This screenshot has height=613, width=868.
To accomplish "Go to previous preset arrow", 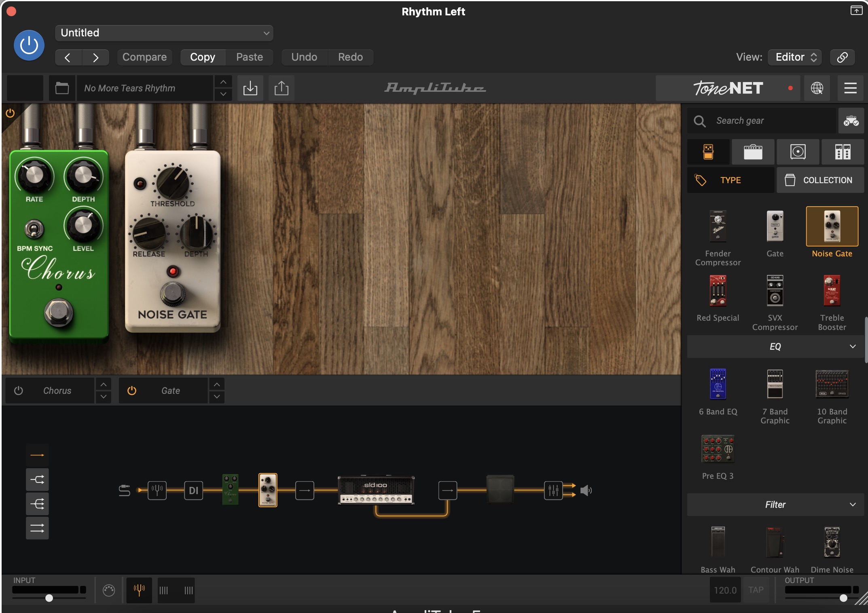I will click(68, 57).
